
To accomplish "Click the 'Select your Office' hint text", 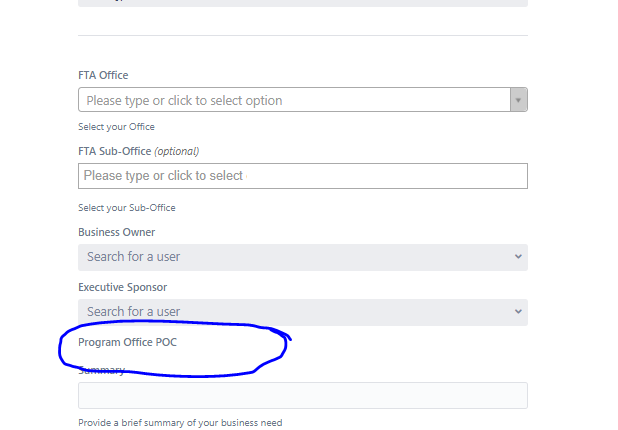I will (x=116, y=127).
